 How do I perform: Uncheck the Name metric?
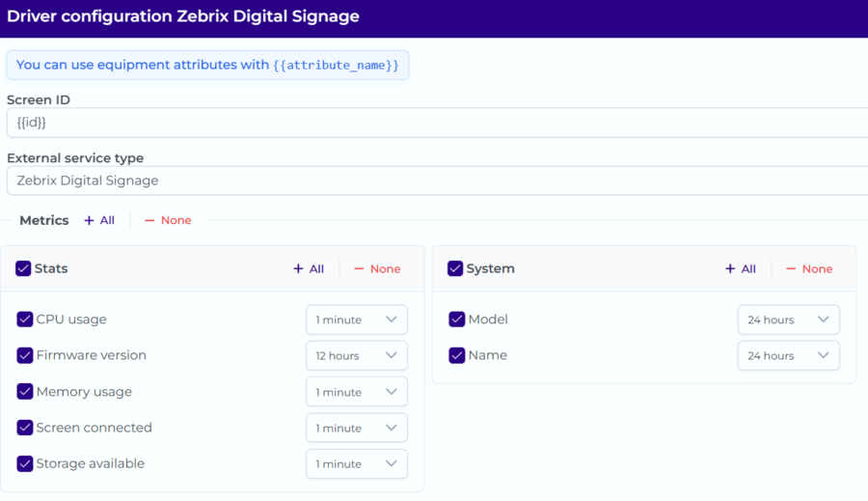coord(457,355)
